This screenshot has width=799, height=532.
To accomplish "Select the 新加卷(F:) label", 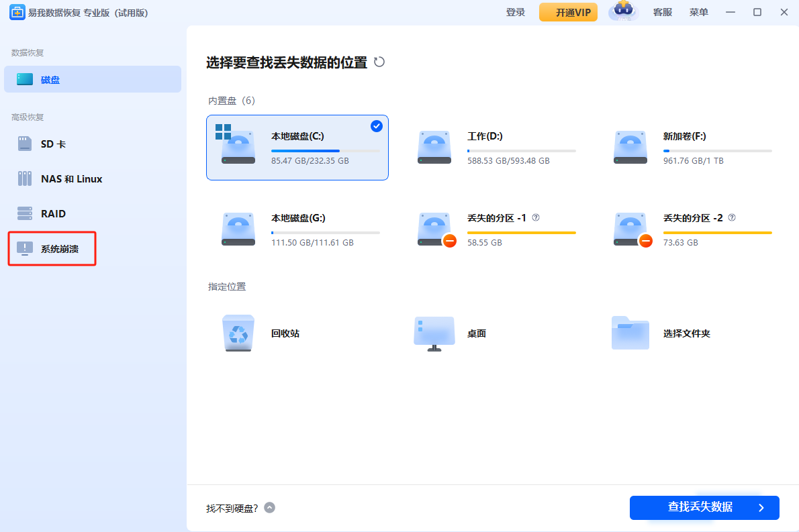I will click(684, 136).
